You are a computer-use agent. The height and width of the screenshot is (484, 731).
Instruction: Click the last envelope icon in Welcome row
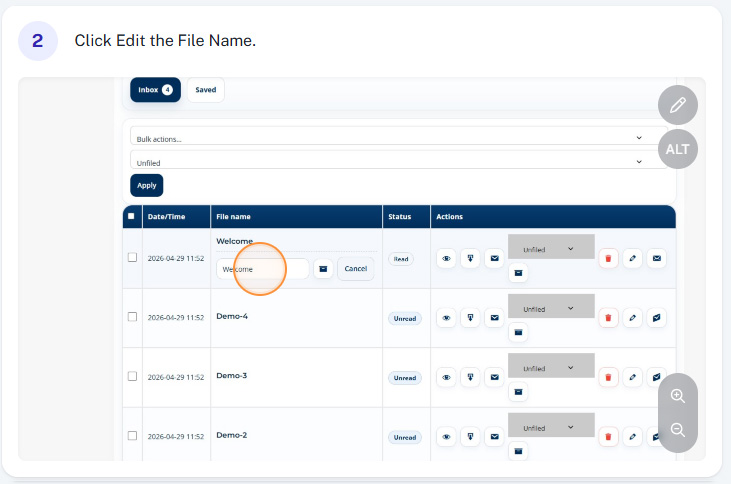pyautogui.click(x=657, y=258)
